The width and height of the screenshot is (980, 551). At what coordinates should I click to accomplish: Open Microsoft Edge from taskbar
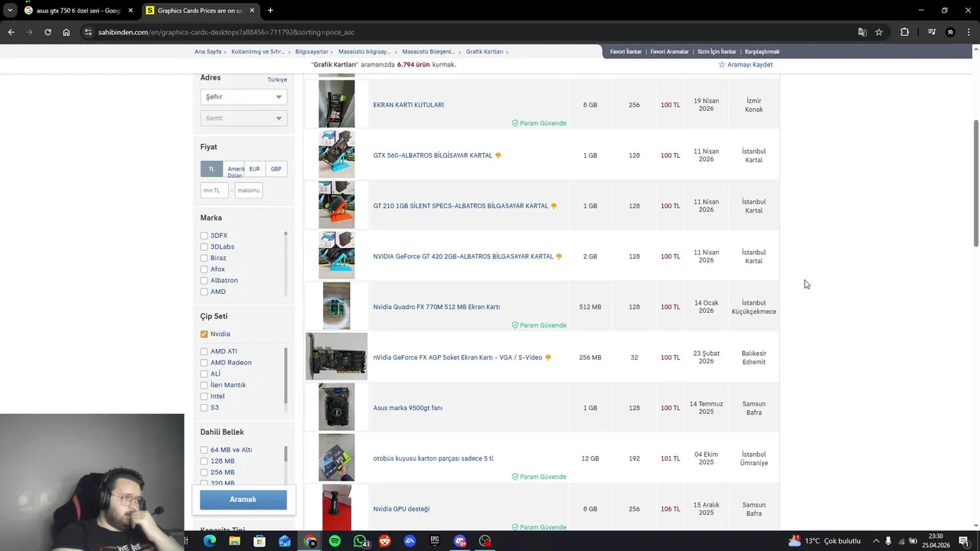click(210, 541)
